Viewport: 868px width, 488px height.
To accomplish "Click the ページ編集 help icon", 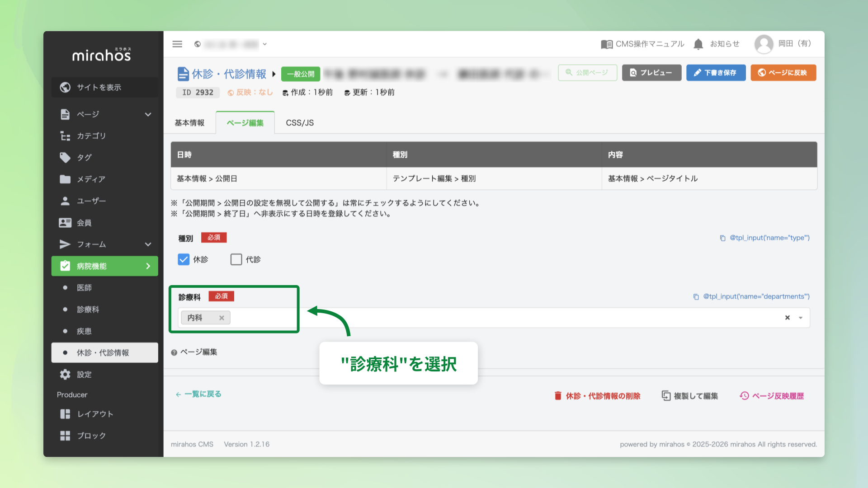I will (x=174, y=352).
